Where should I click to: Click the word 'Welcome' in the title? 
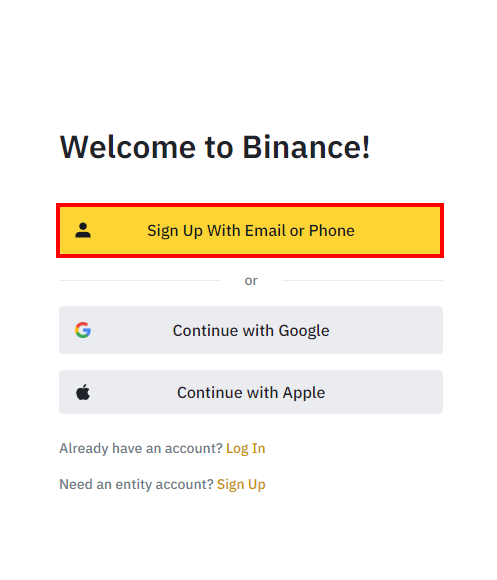(128, 147)
